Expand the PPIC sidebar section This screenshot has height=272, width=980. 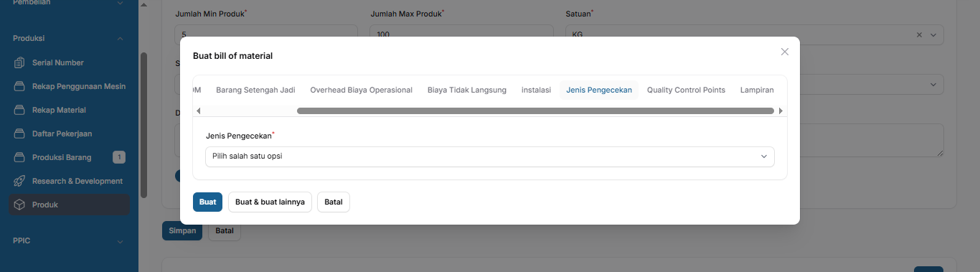point(120,242)
